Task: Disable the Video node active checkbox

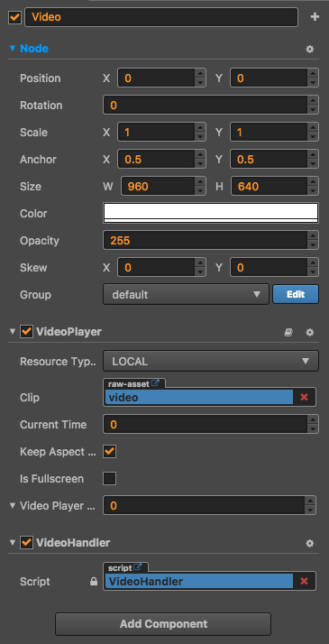Action: point(15,17)
